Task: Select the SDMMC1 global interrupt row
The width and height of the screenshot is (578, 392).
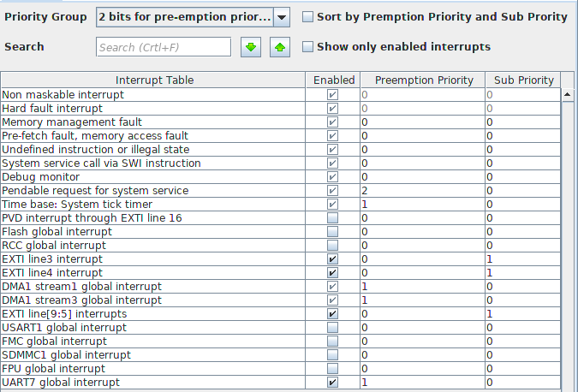Action: 281,355
